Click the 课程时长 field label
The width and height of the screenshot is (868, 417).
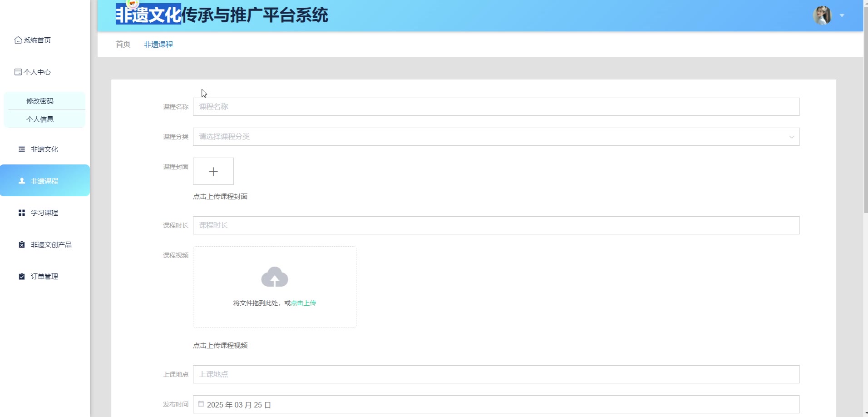coord(176,225)
